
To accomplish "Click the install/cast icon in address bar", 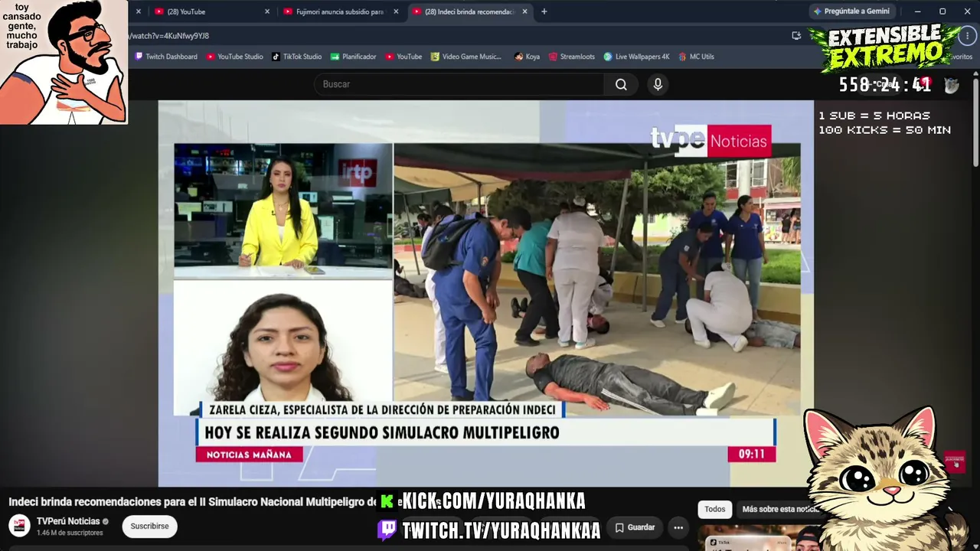I will pyautogui.click(x=796, y=36).
